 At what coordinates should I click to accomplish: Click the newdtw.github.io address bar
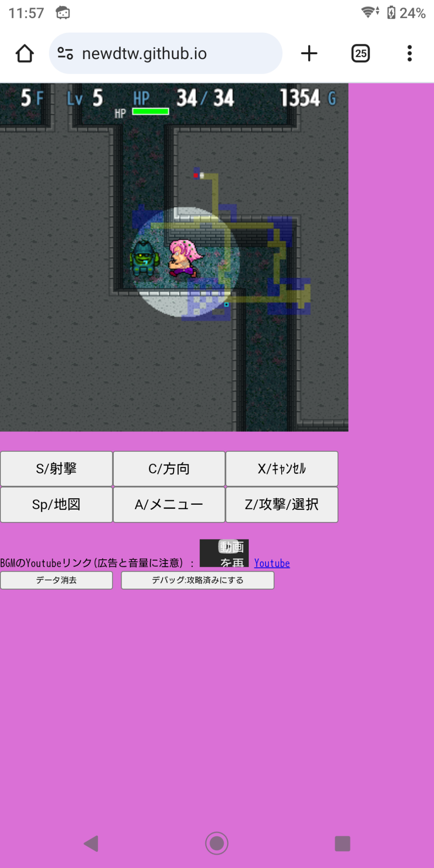(165, 53)
